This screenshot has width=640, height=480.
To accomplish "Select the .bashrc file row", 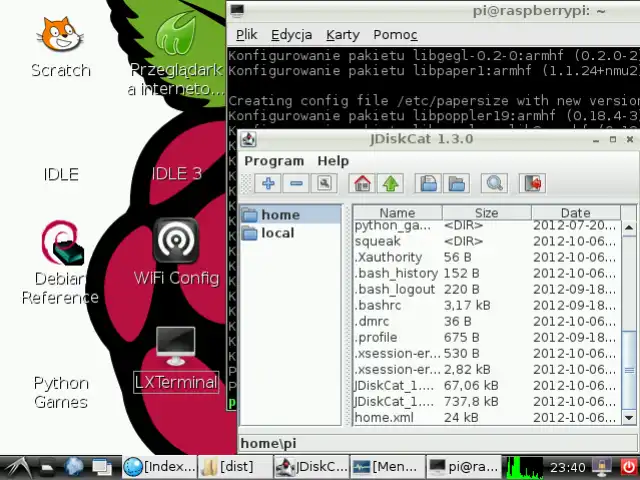I will (487, 305).
